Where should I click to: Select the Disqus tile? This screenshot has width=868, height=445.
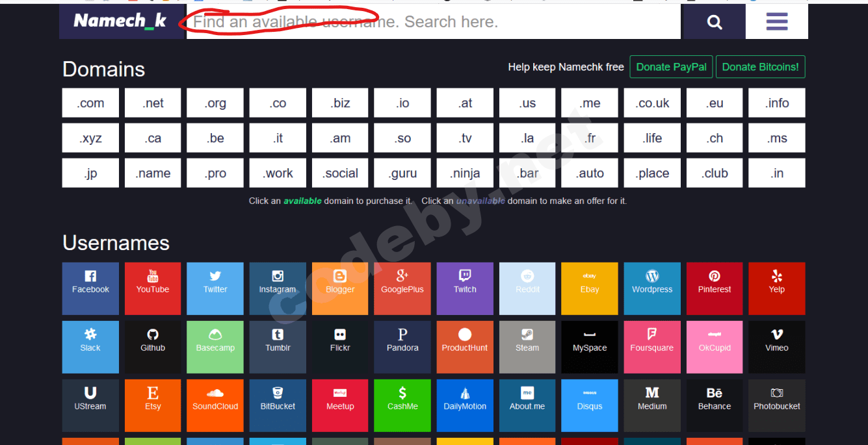click(x=590, y=405)
